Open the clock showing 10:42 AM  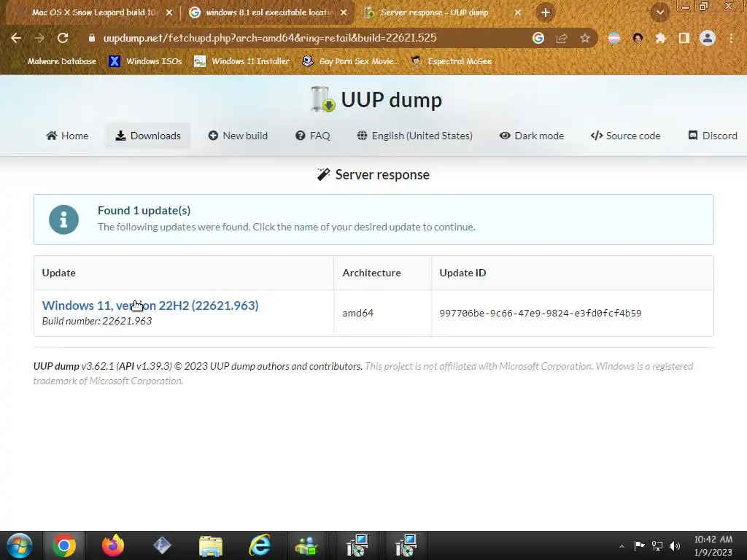713,545
